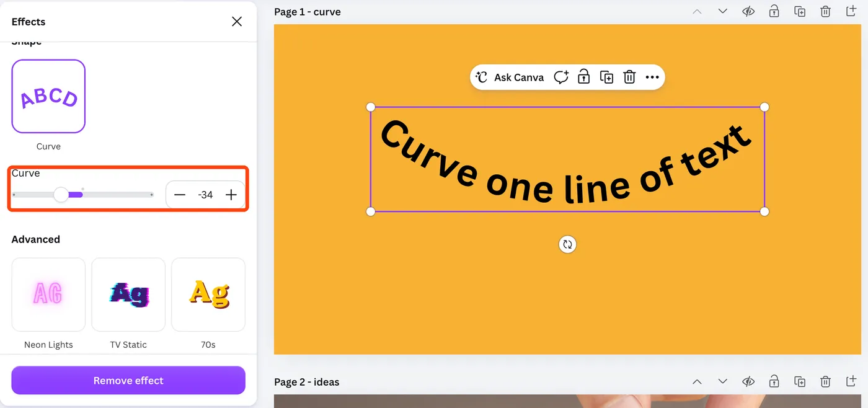This screenshot has height=408, width=868.
Task: Hide Page 1 with the eye icon
Action: tap(748, 12)
